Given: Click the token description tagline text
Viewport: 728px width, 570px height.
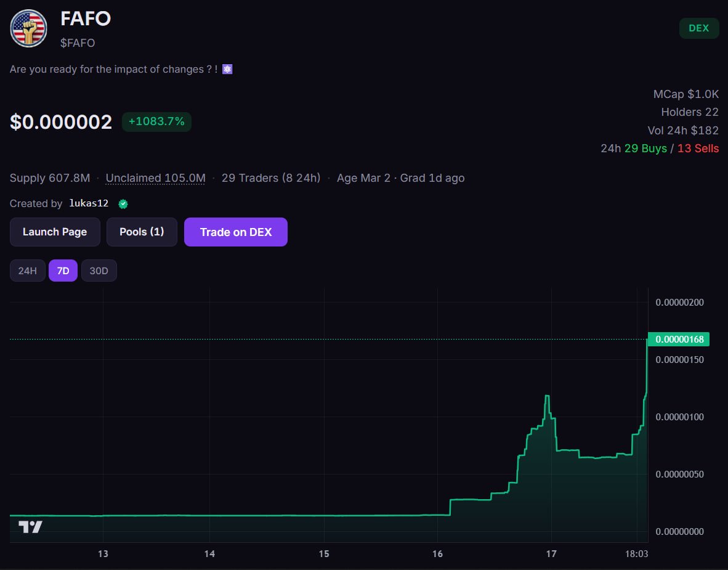Looking at the screenshot, I should (114, 69).
